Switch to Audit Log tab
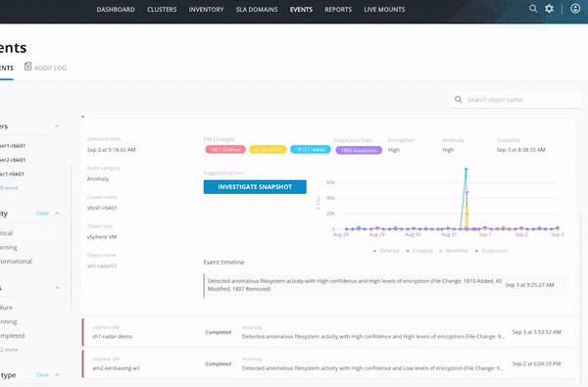588x387 pixels. pos(45,68)
